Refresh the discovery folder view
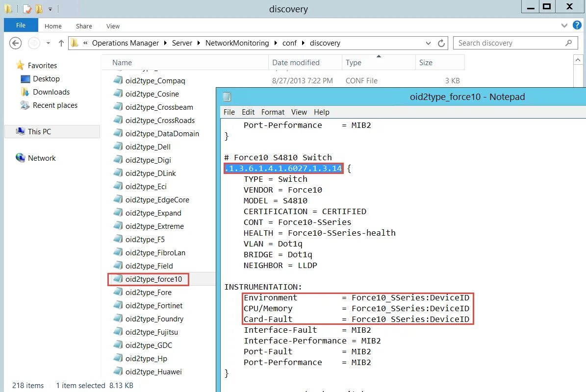 coord(441,43)
